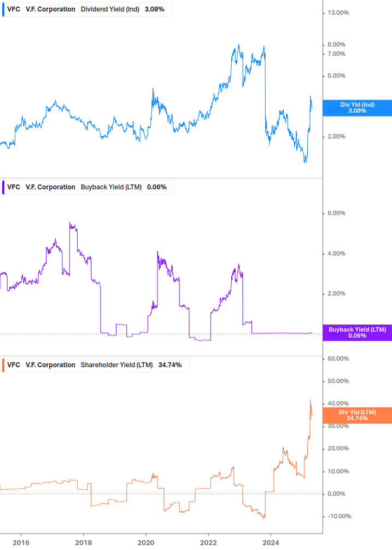This screenshot has width=392, height=550.
Task: Click the 0.06% value in Buyback Yield legend
Action: pos(157,187)
